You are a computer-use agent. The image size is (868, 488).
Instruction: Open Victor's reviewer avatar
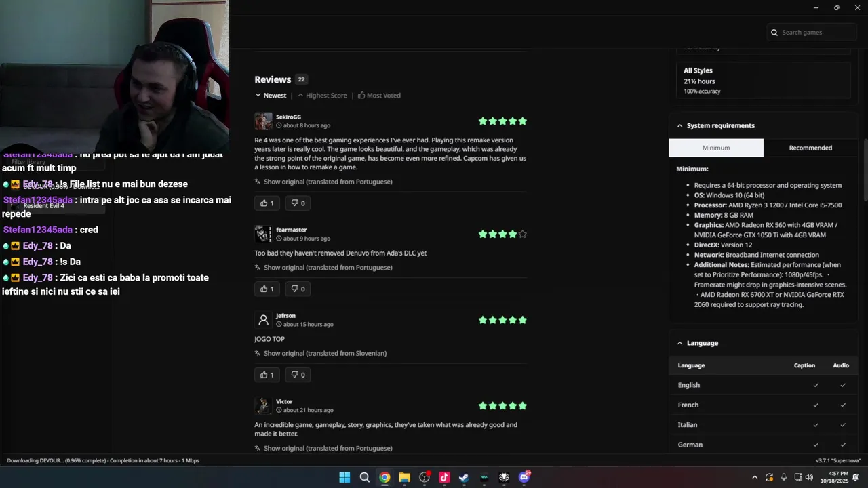coord(263,406)
